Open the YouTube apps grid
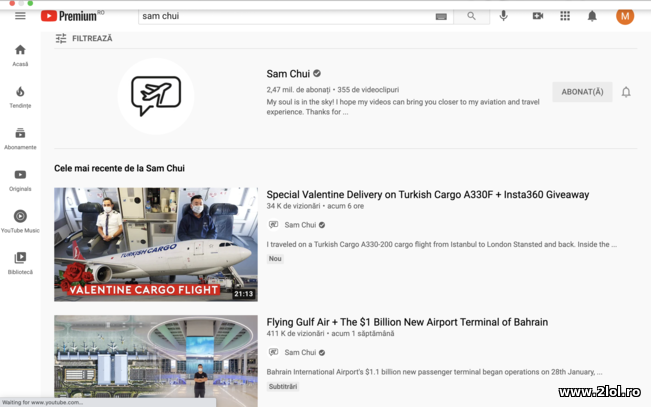The image size is (651, 407). (565, 16)
